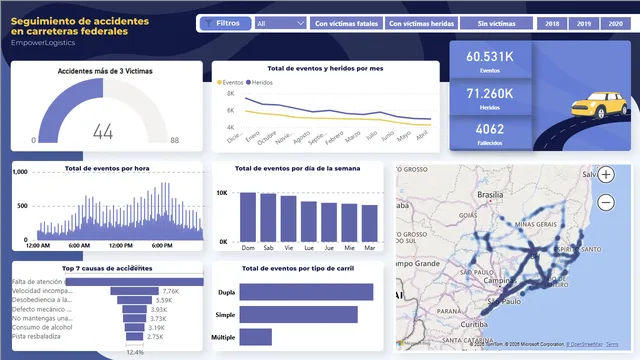This screenshot has height=360, width=640.
Task: Select the 2020 year filter
Action: (x=616, y=23)
